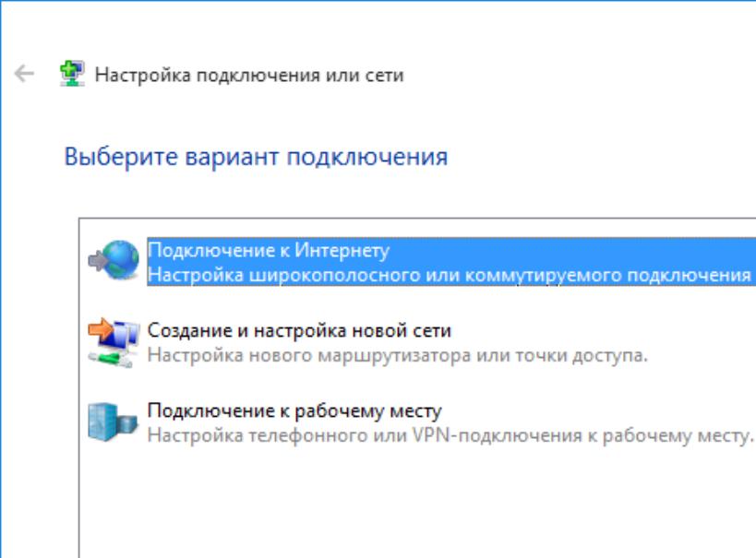
Task: Click the 'Настройка подключения или сети' title
Action: pyautogui.click(x=249, y=75)
